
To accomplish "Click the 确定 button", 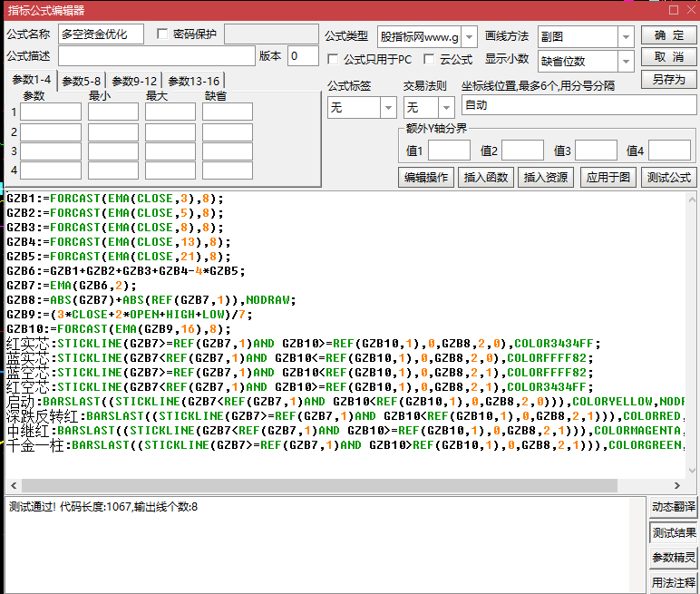I will click(669, 35).
